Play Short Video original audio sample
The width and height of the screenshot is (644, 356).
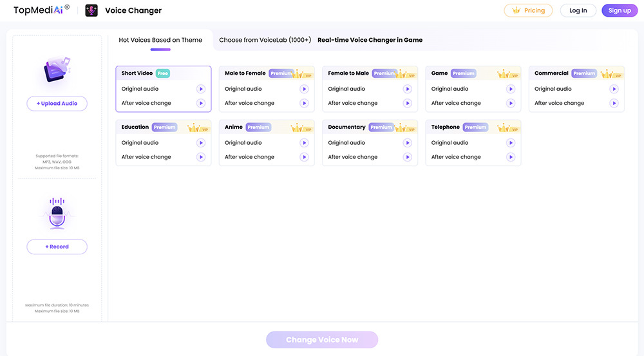point(201,89)
